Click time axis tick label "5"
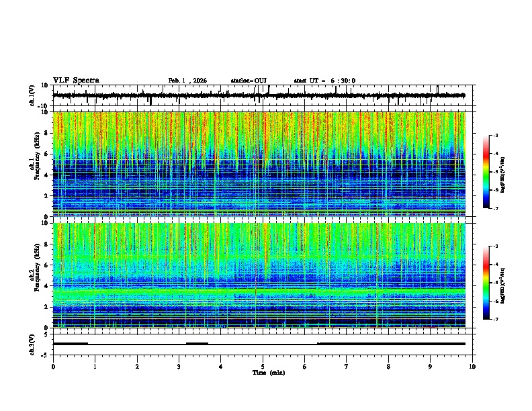The image size is (532, 411). click(x=263, y=367)
